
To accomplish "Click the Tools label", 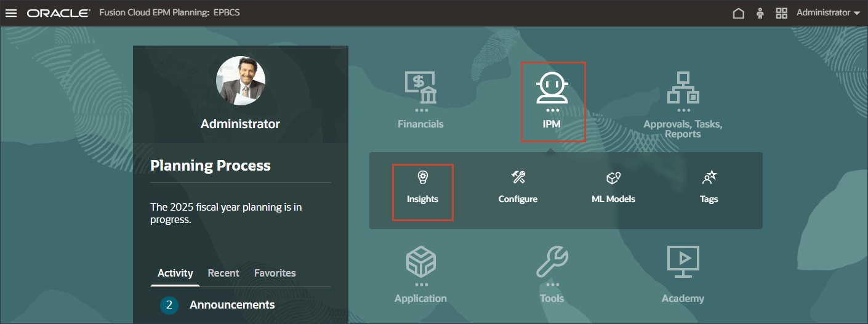I will point(552,298).
